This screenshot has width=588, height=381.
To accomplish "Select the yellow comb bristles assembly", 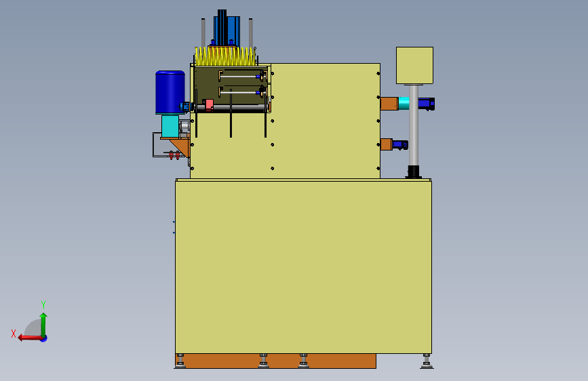I will pos(225,56).
